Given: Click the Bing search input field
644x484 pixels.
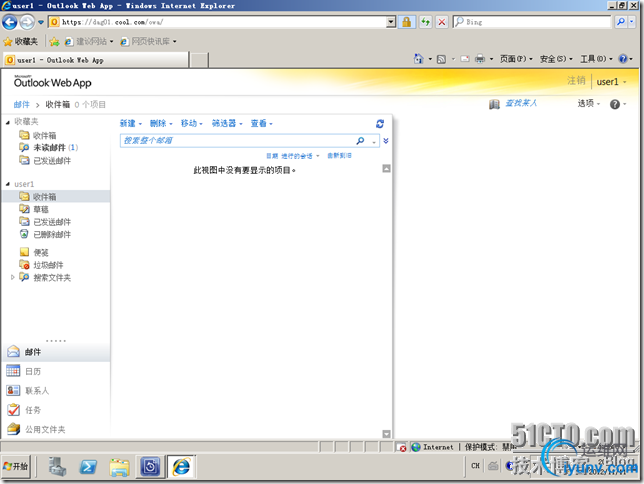Looking at the screenshot, I should click(532, 22).
